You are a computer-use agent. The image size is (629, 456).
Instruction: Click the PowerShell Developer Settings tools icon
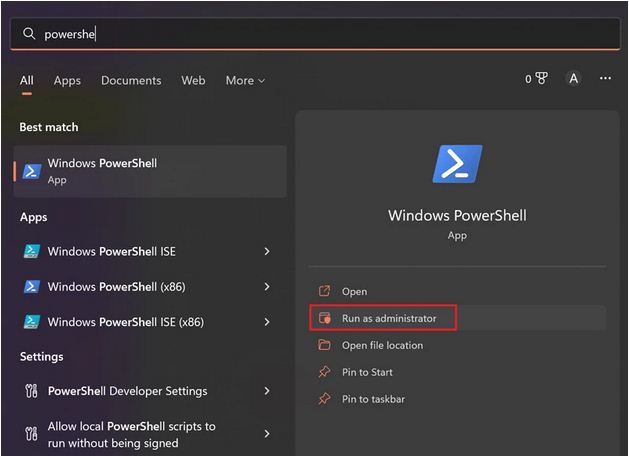coord(31,391)
